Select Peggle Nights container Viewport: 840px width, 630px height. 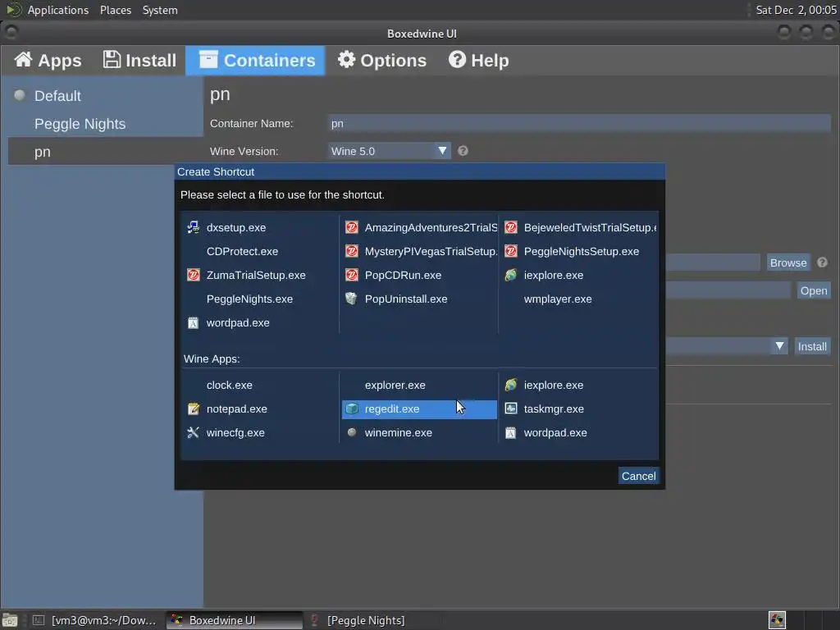coord(106,124)
